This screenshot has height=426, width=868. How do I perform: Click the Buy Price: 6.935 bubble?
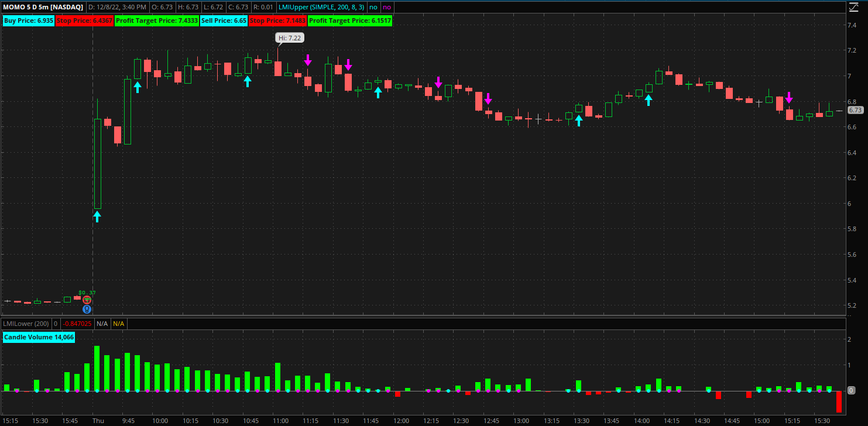(x=29, y=20)
